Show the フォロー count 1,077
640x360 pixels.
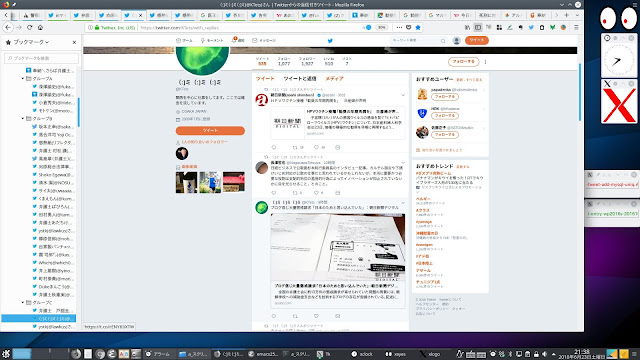pos(284,61)
